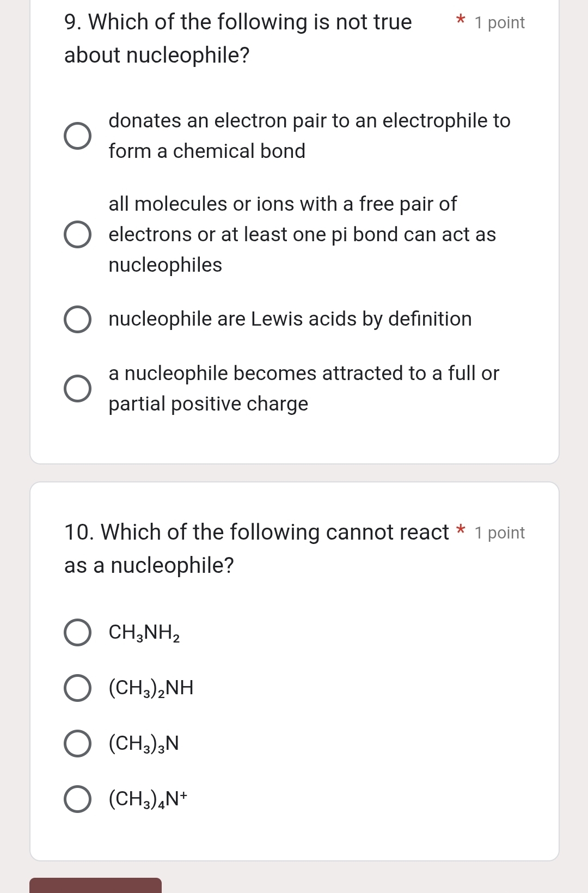Choose (CH3)2NH for question 10
The height and width of the screenshot is (893, 588).
pos(76,688)
